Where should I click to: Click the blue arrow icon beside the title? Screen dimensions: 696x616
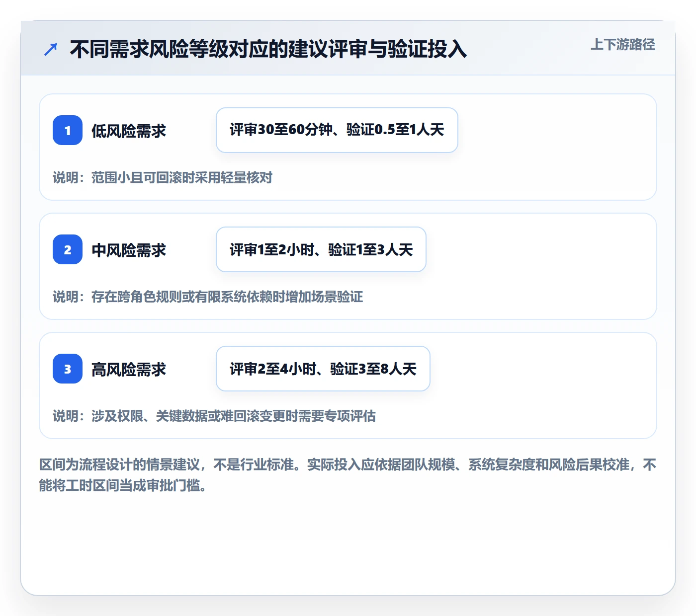51,50
